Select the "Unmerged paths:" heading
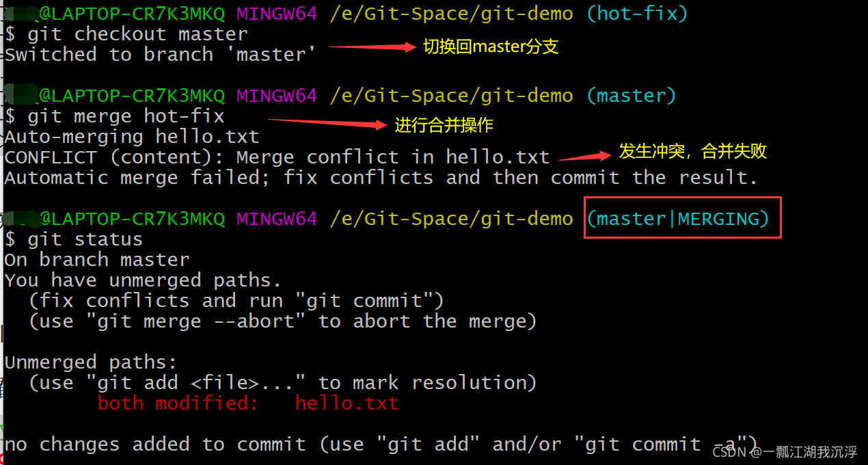 click(x=91, y=362)
